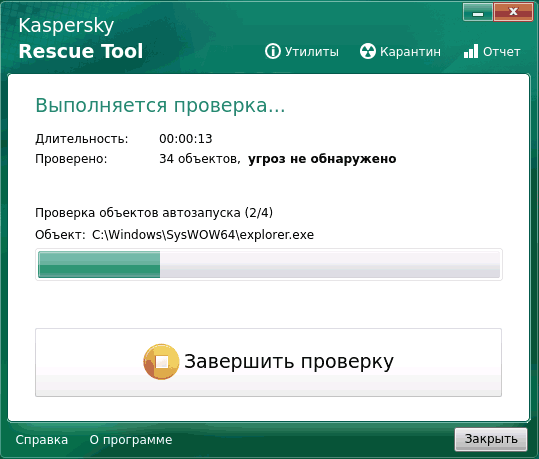Click the Длительность label
Image resolution: width=539 pixels, height=459 pixels.
point(82,139)
